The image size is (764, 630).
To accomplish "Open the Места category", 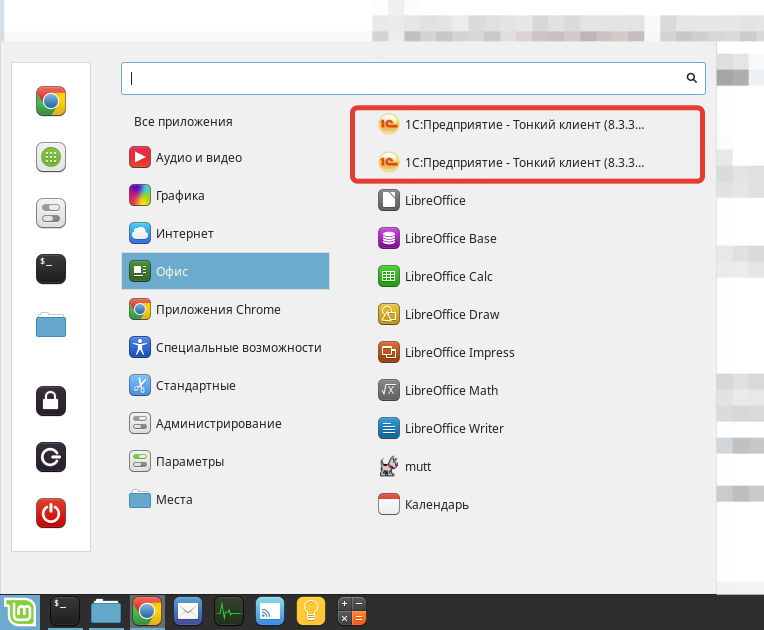I will tap(225, 499).
